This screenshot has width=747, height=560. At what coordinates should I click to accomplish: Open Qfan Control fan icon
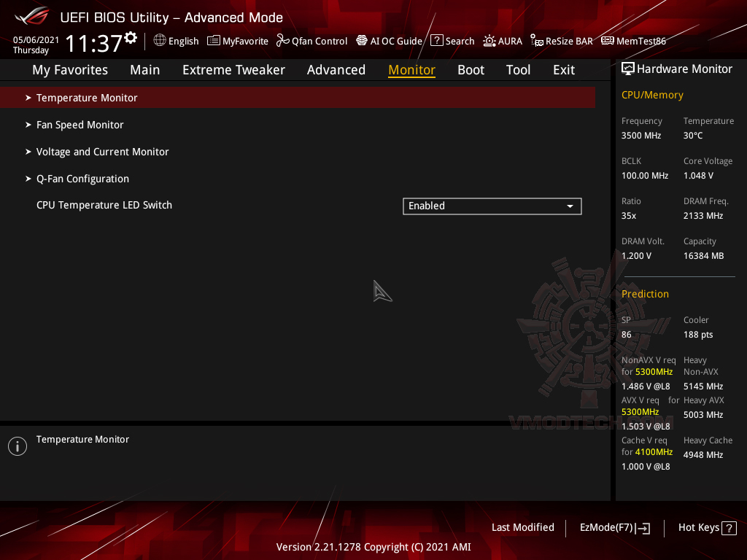(x=283, y=41)
